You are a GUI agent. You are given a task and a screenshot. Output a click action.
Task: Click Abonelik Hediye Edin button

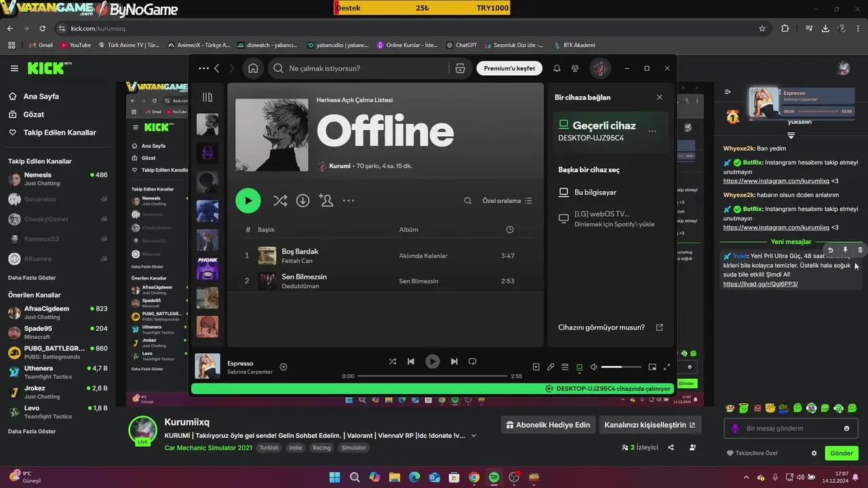click(548, 425)
